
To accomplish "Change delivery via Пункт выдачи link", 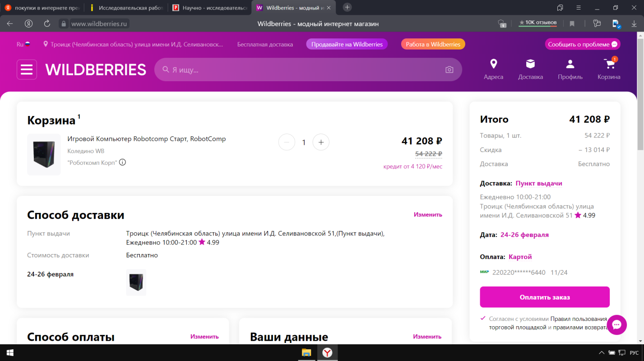I will click(x=539, y=183).
